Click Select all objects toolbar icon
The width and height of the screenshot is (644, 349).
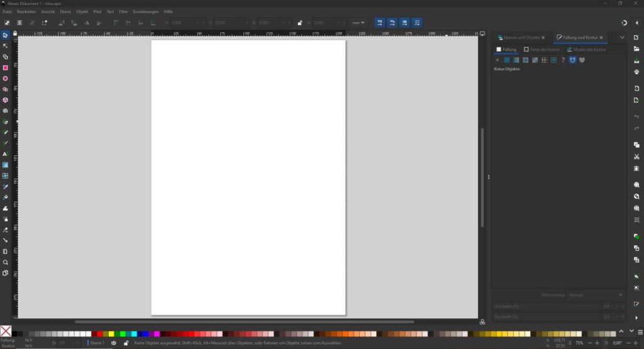pos(7,23)
